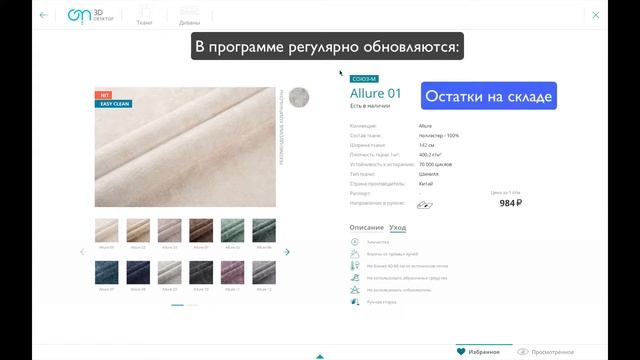Image resolution: width=640 pixels, height=360 pixels.
Task: Switch to the Описание tab
Action: coord(367,227)
